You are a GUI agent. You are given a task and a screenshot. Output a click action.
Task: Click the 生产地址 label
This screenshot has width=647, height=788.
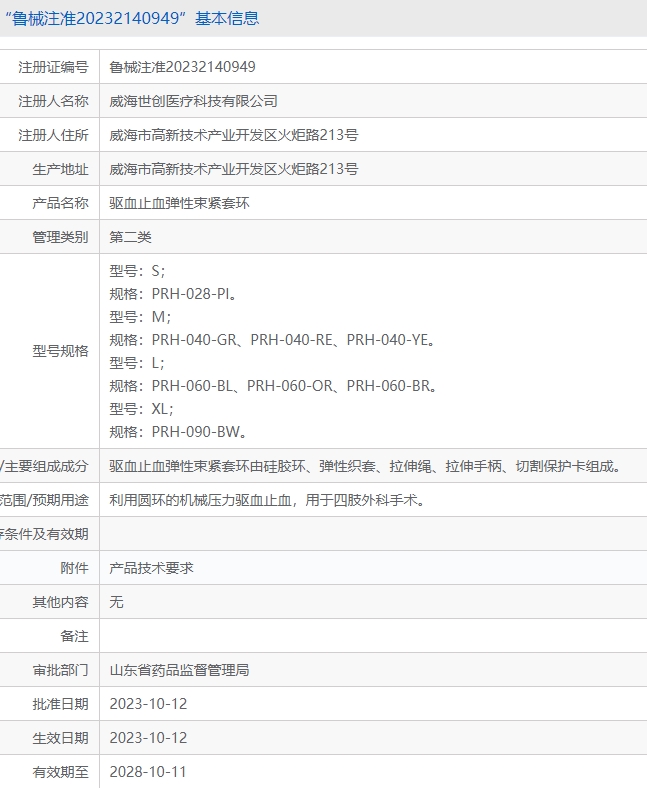[60, 169]
